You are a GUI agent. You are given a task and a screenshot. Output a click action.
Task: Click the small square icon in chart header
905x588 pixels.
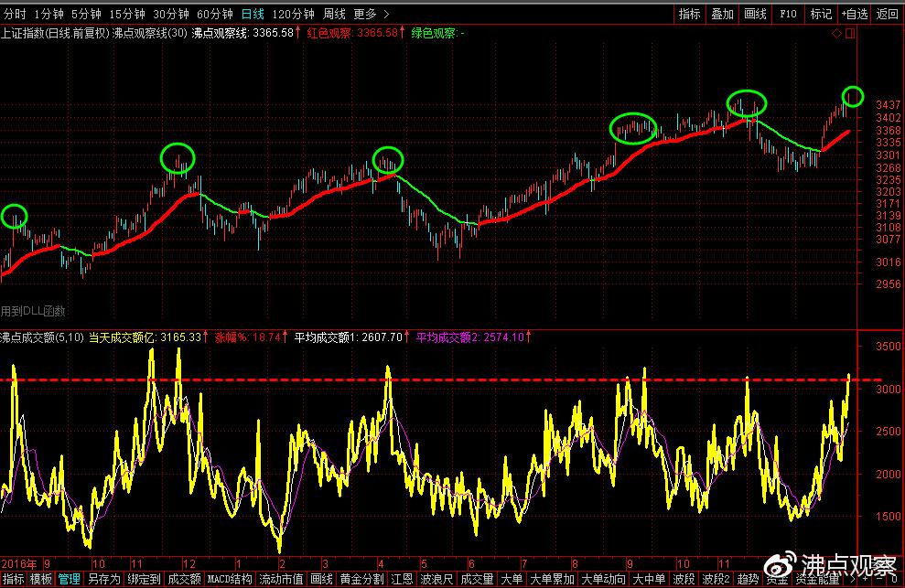tap(850, 33)
